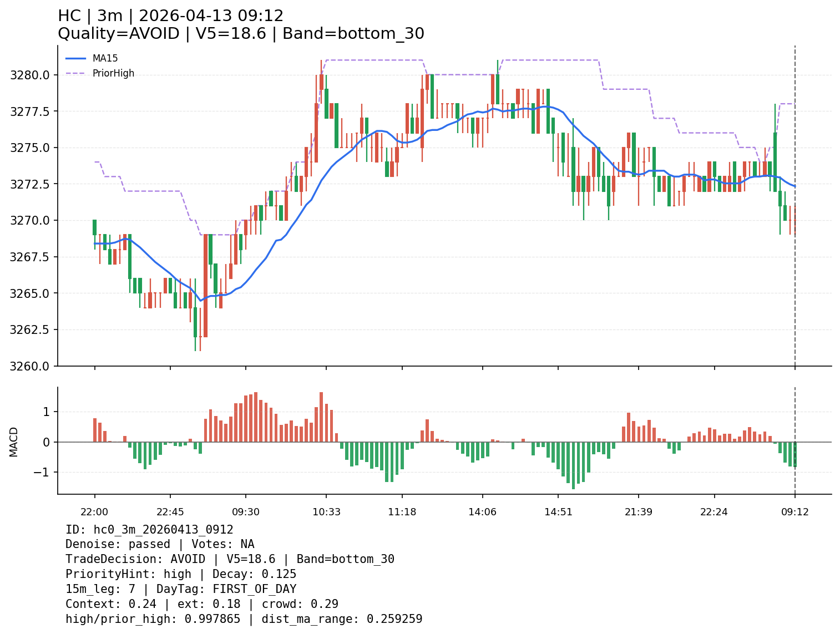Click the 3280.0 y-axis tick label

(30, 75)
